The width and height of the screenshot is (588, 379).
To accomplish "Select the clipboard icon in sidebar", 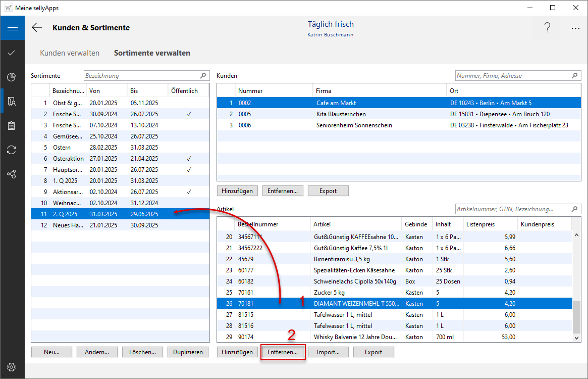I will [12, 125].
